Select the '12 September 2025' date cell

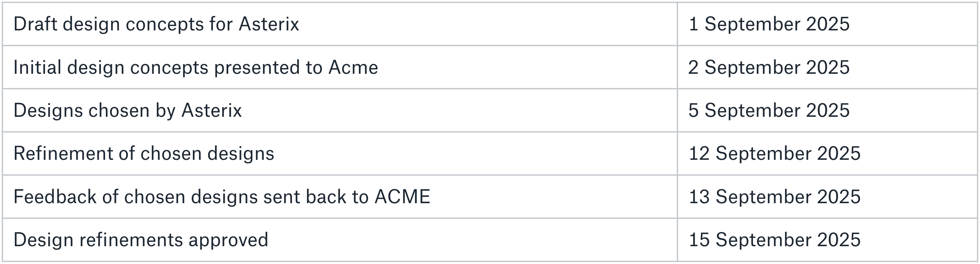point(827,154)
